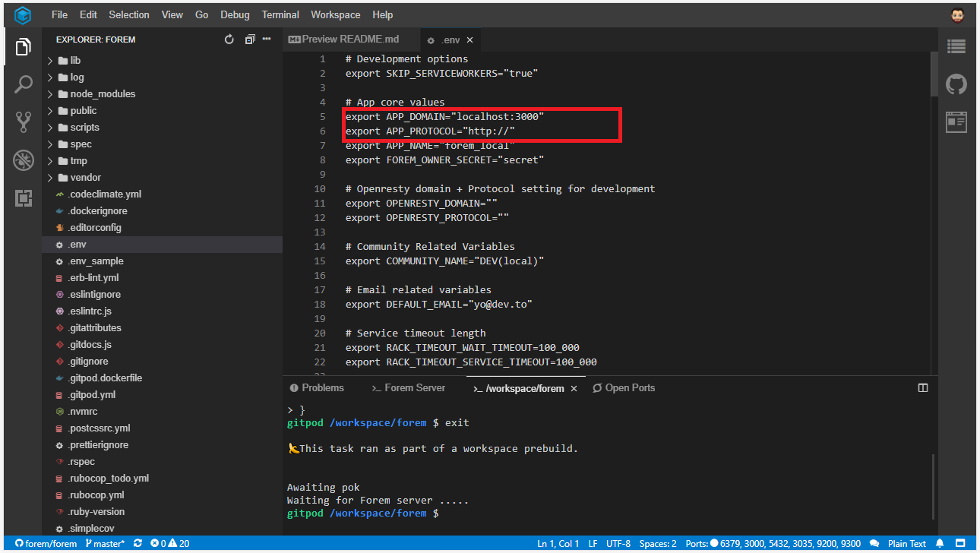Open the Outline panel icon on right sidebar
Viewport: 980px width, 553px height.
(956, 47)
